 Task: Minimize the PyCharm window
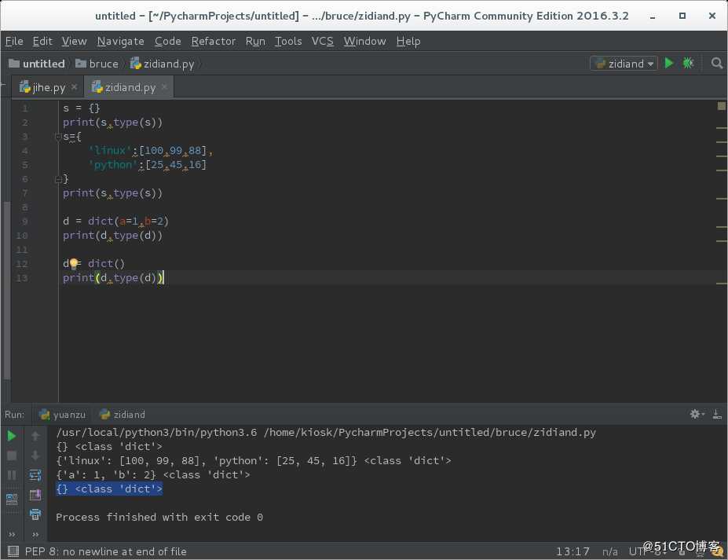tap(653, 16)
